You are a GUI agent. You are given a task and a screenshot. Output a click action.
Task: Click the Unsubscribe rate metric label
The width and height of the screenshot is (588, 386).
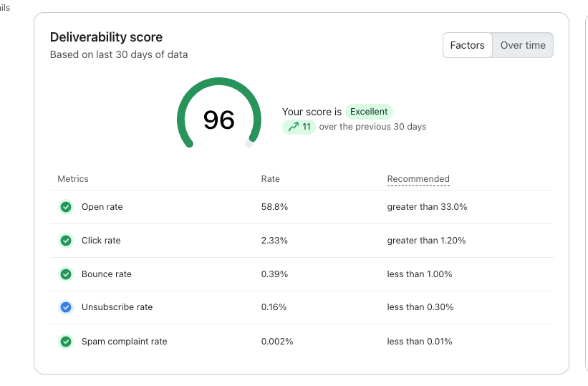(x=117, y=307)
